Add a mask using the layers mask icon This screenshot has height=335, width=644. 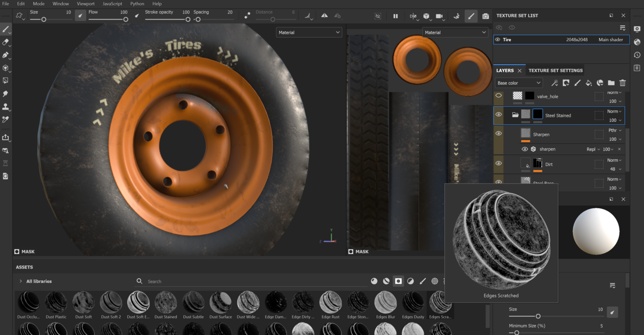point(566,83)
